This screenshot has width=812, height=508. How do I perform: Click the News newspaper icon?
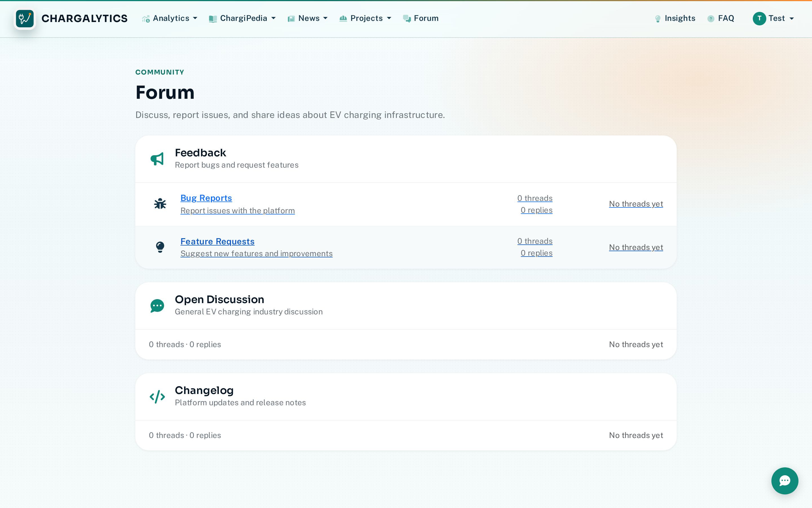coord(291,19)
